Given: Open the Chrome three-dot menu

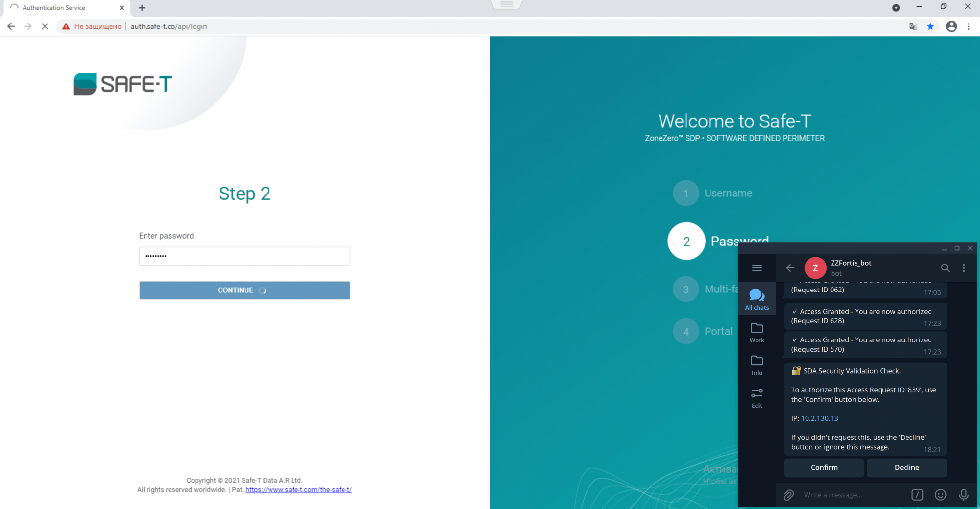Looking at the screenshot, I should [x=969, y=26].
